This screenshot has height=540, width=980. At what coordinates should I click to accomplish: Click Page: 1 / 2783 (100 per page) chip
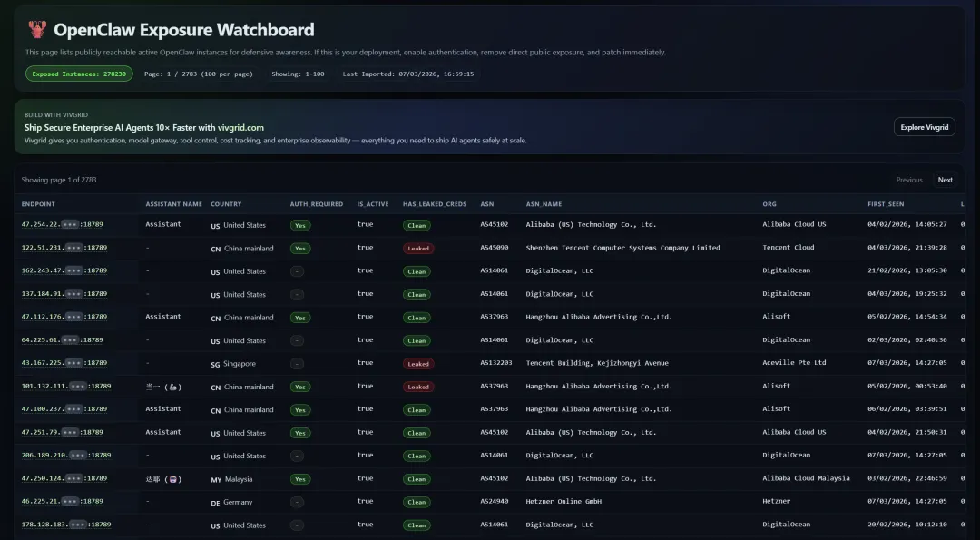point(199,74)
